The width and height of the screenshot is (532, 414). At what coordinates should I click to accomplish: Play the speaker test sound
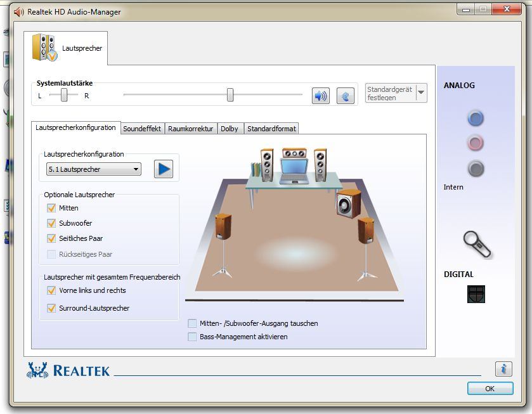[164, 169]
